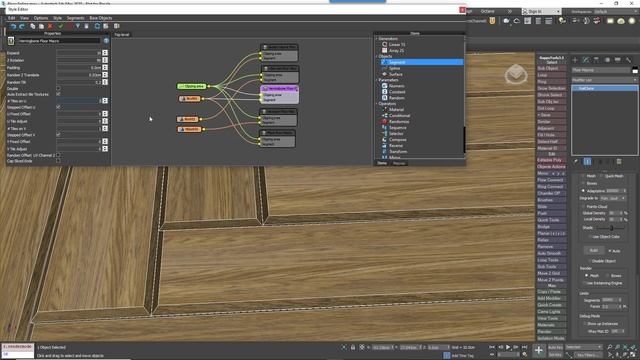Click the object color swatch beside name field
The width and height of the screenshot is (640, 360).
635,71
